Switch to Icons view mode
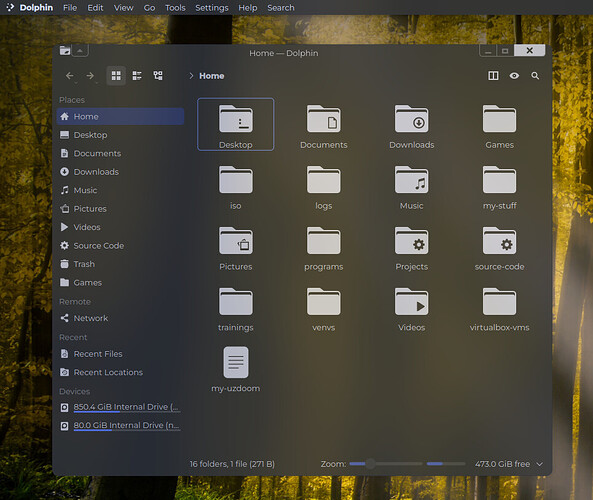This screenshot has width=593, height=500. (x=116, y=76)
